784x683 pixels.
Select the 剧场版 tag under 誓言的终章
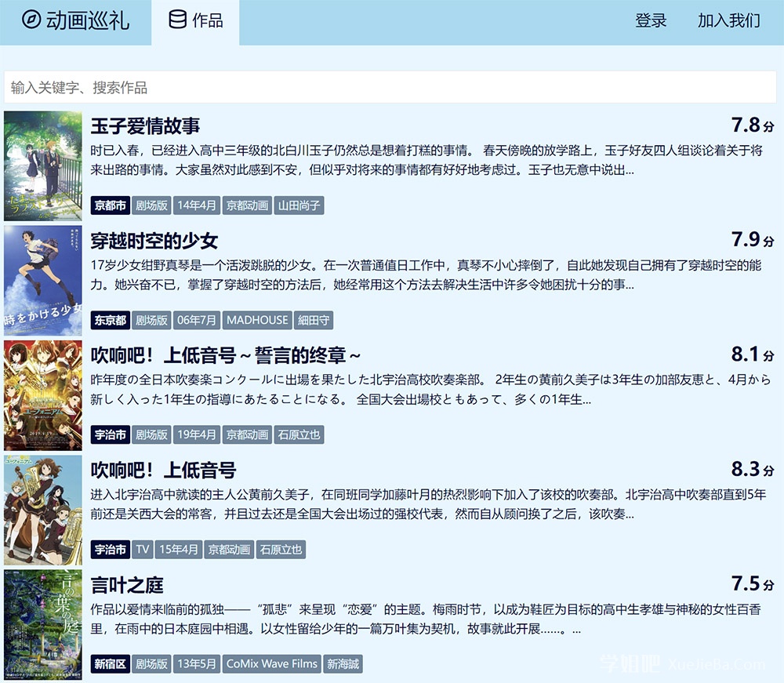[x=151, y=434]
